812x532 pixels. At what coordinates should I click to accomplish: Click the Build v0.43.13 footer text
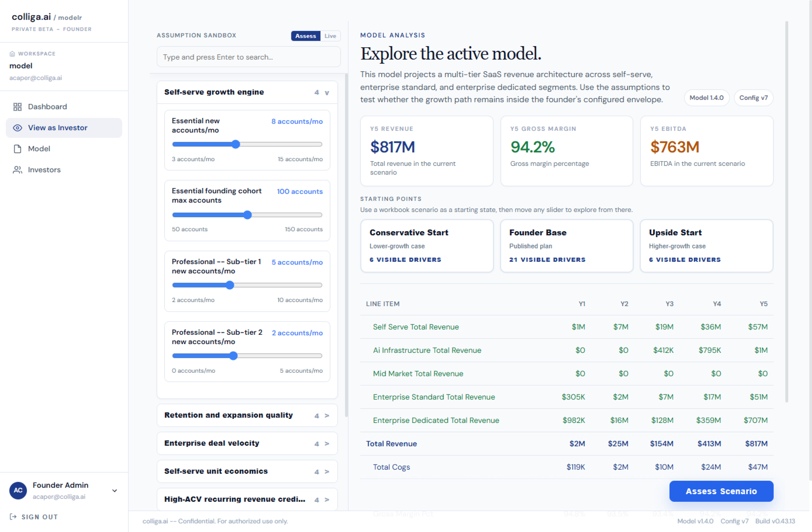775,521
